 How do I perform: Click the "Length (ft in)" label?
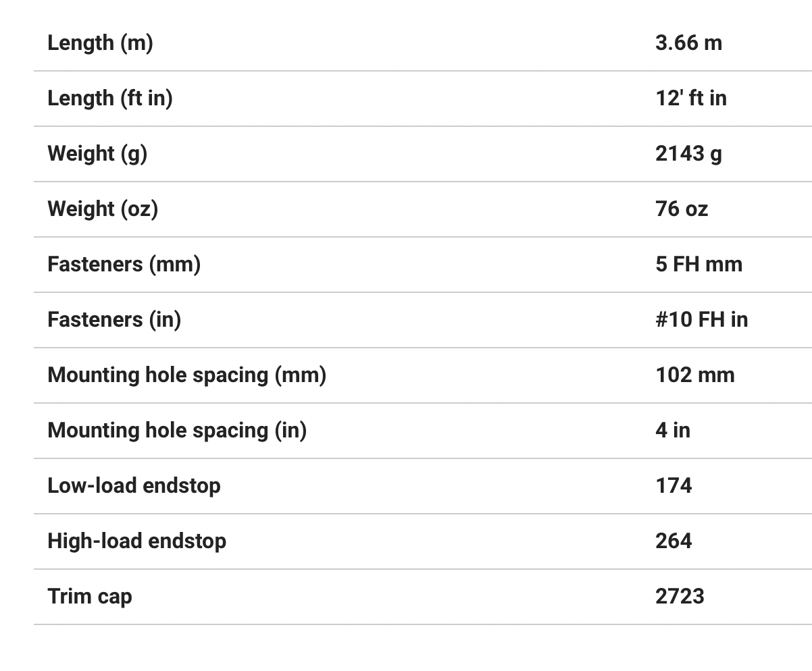click(109, 98)
